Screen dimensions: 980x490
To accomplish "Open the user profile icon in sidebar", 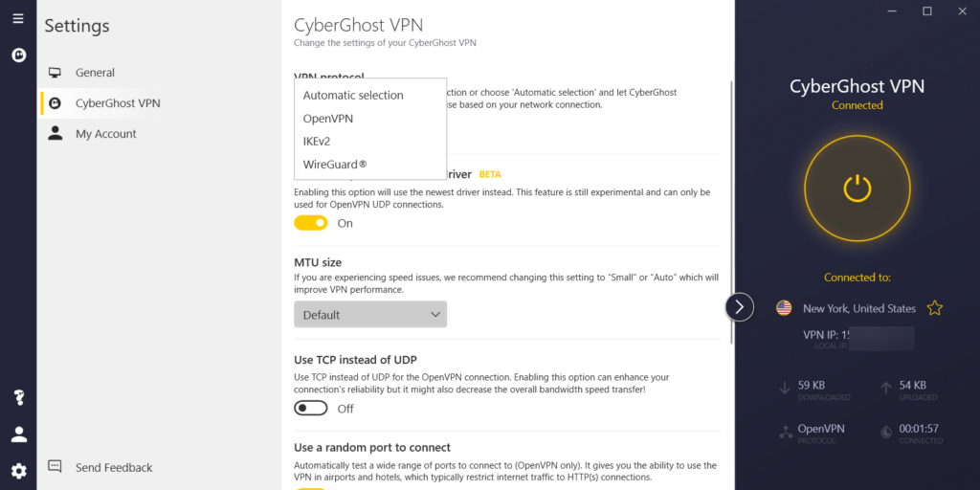I will pyautogui.click(x=18, y=434).
